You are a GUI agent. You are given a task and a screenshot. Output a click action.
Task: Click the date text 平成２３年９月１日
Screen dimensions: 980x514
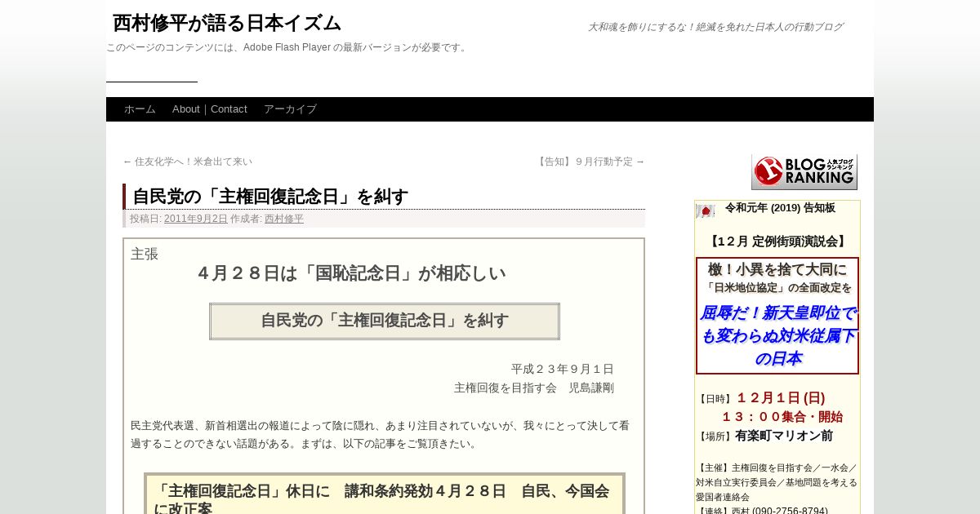pos(563,369)
